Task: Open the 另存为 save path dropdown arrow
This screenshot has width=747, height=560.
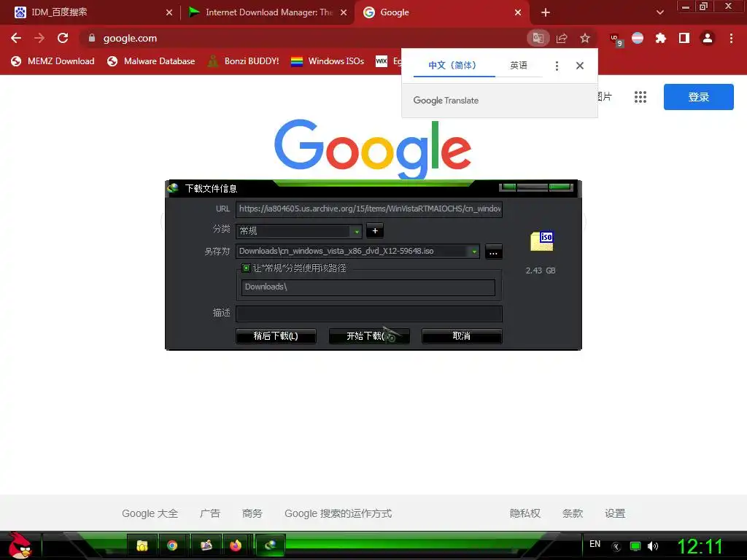Action: 474,251
